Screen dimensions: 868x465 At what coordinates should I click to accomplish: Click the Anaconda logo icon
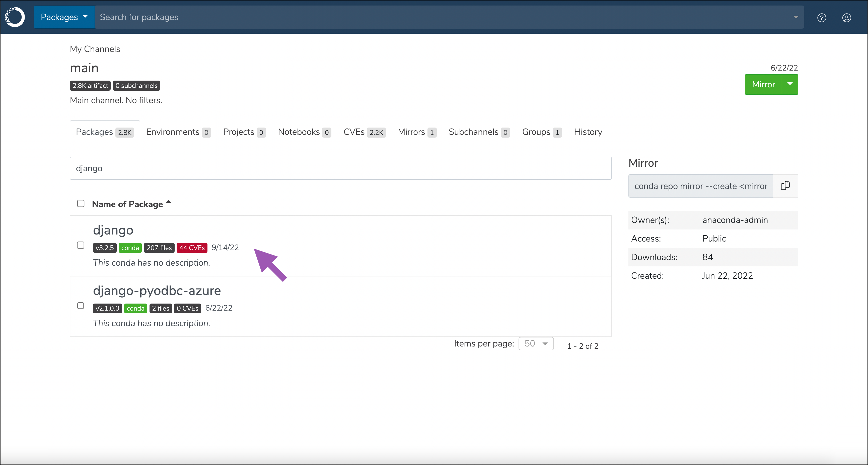15,17
